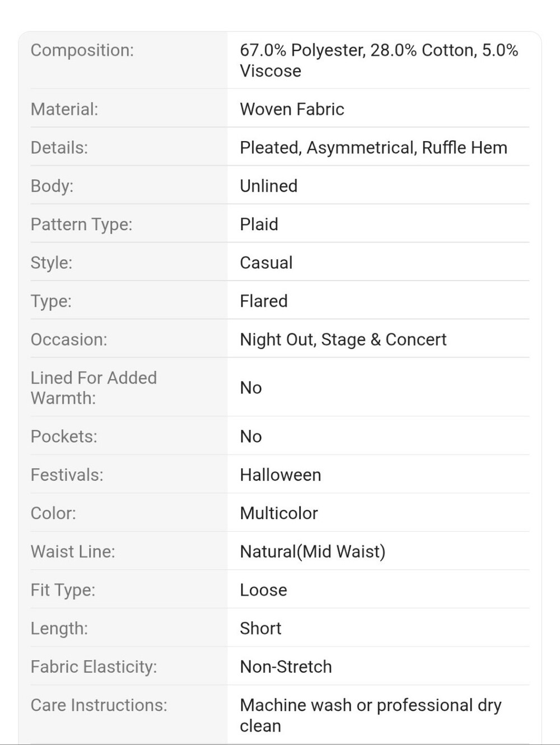Select the Loose fit type value
Viewport: 560px width, 745px height.
pos(263,590)
